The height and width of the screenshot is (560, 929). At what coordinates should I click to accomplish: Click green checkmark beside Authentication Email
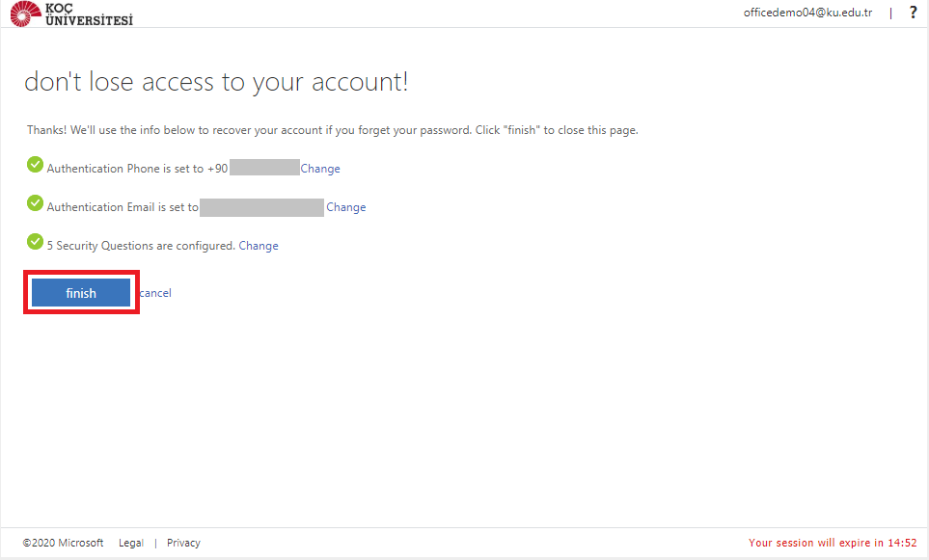pyautogui.click(x=36, y=204)
